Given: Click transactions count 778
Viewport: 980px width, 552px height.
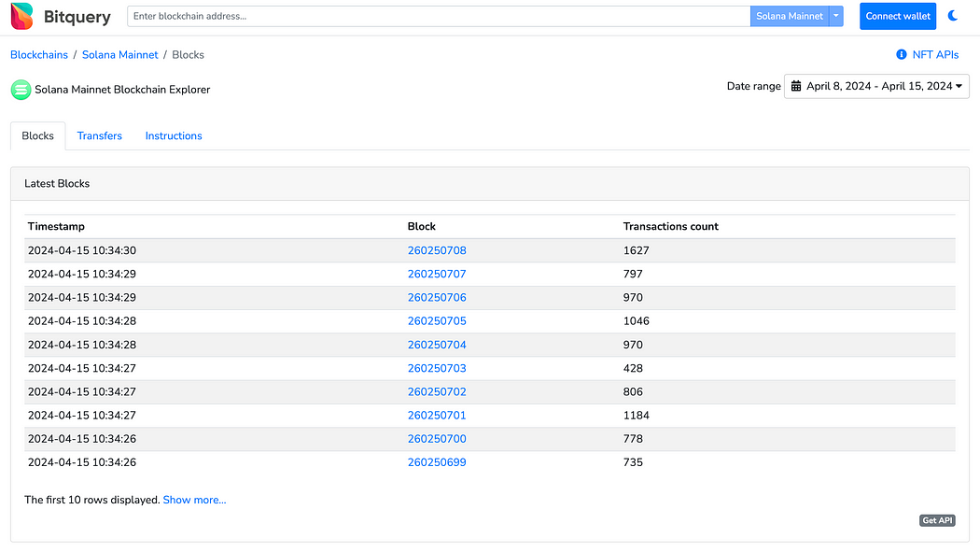Looking at the screenshot, I should [633, 439].
